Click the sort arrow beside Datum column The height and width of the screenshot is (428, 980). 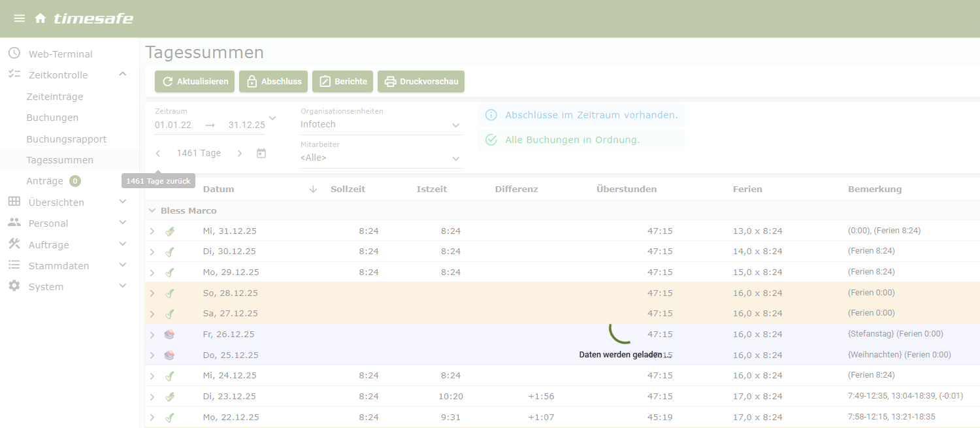(313, 189)
